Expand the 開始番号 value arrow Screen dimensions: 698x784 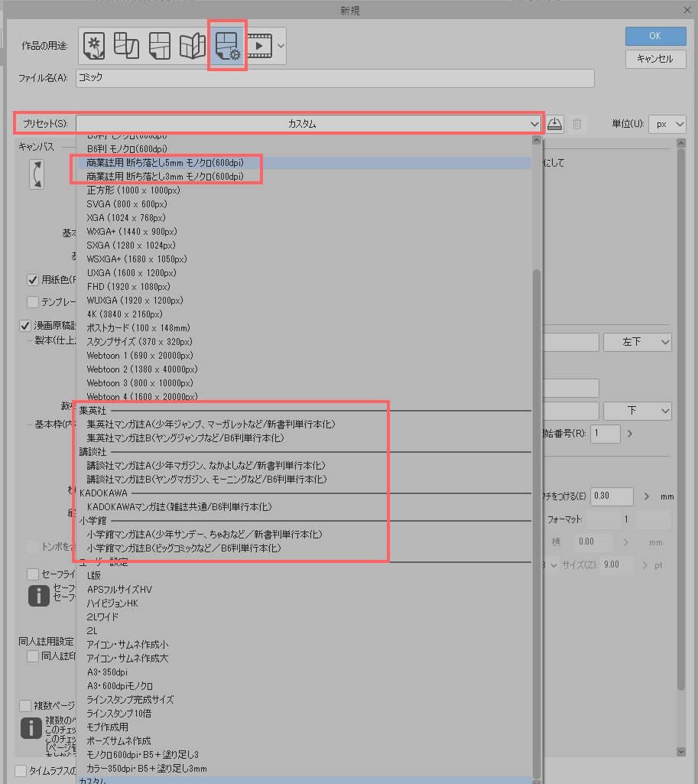(629, 434)
